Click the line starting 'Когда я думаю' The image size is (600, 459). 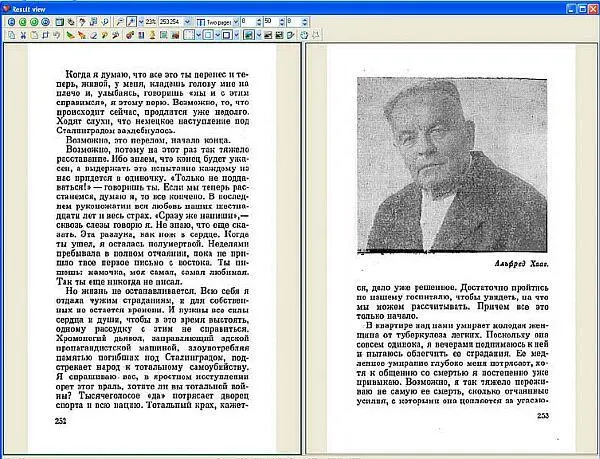click(157, 74)
